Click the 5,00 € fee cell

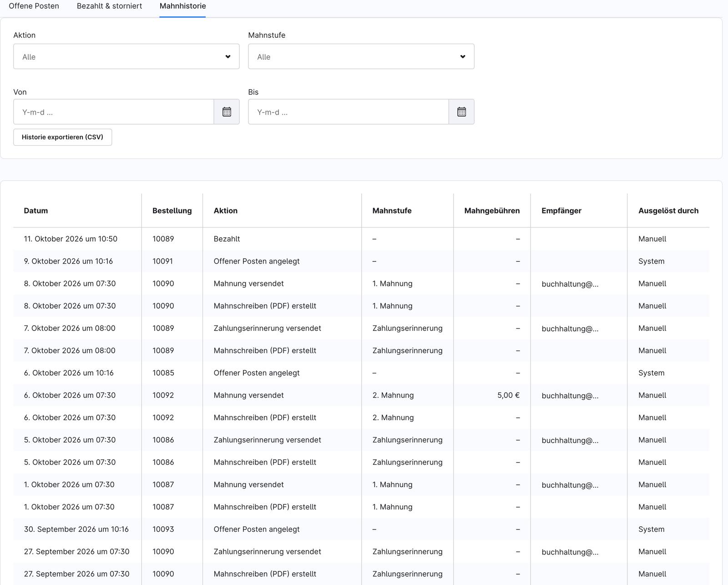pos(508,395)
